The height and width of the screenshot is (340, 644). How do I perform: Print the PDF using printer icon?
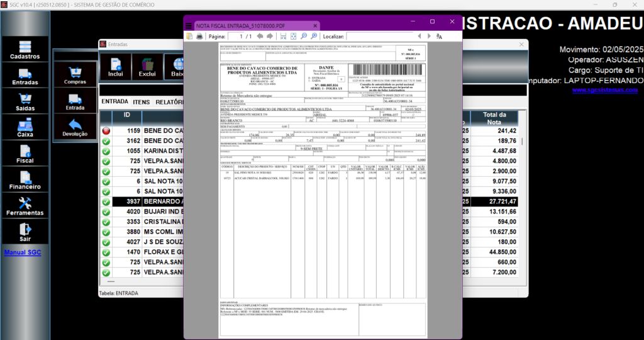(199, 37)
